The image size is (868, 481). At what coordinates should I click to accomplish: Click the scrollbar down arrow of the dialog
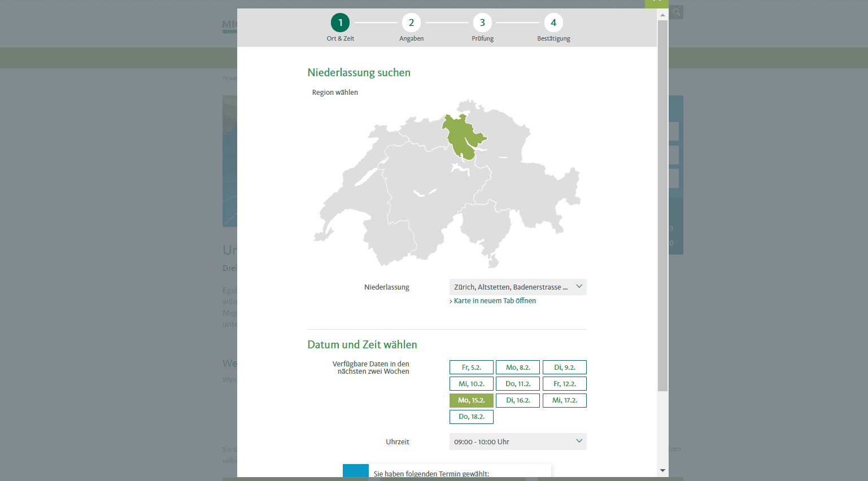662,470
